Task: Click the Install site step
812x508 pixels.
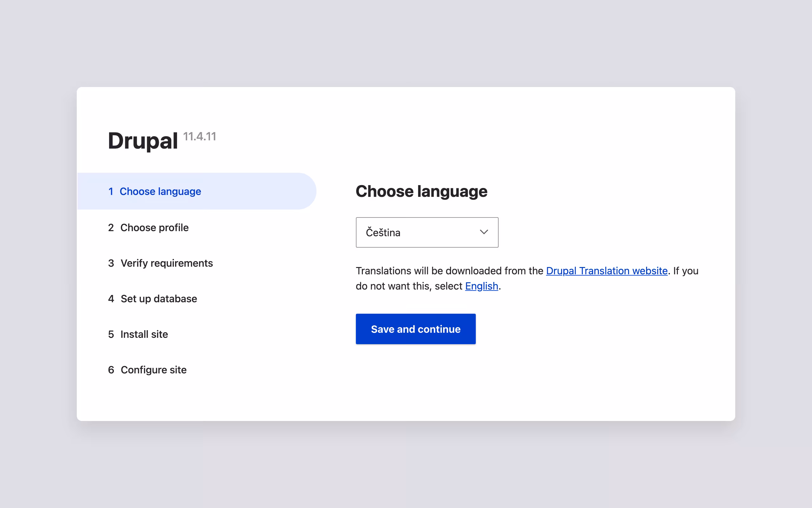Action: [138, 334]
